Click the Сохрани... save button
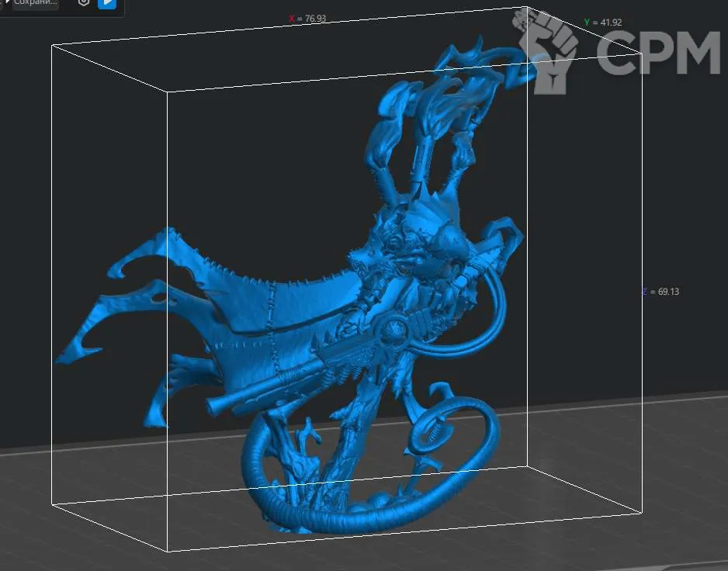 (36, 3)
